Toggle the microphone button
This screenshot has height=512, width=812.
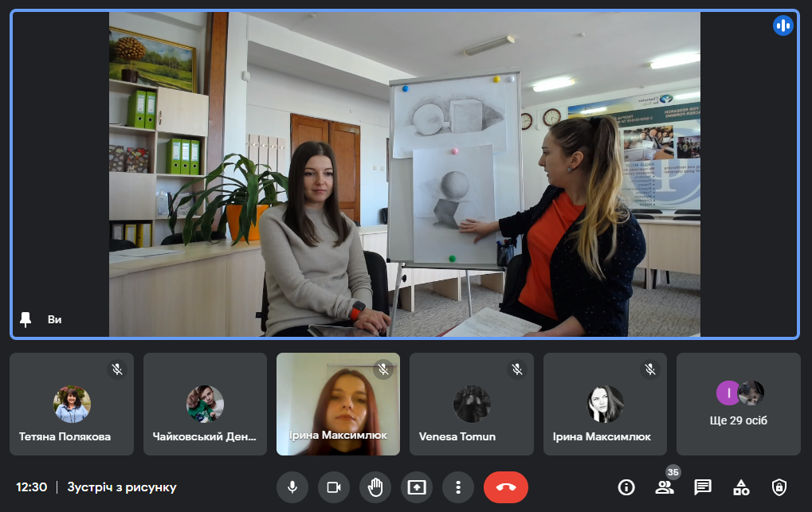[292, 487]
